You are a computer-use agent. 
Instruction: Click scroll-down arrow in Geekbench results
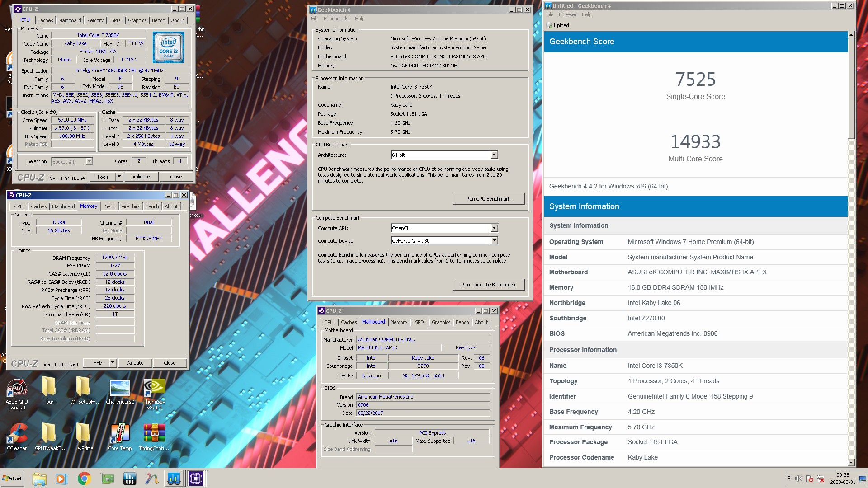click(x=851, y=462)
